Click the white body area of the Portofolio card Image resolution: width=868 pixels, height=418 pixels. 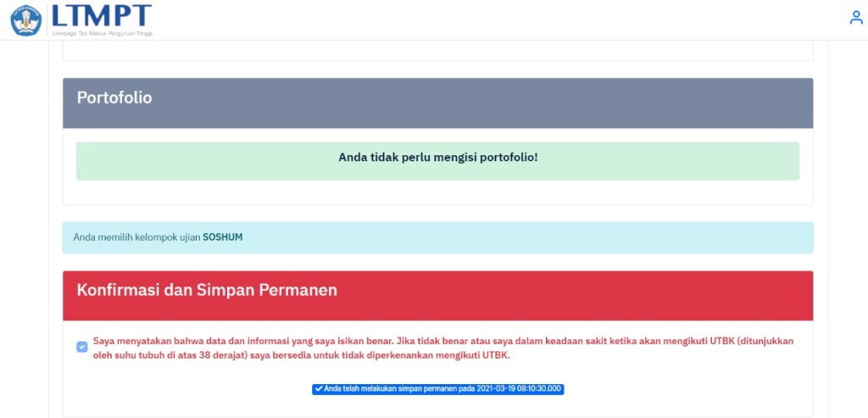[x=437, y=193]
